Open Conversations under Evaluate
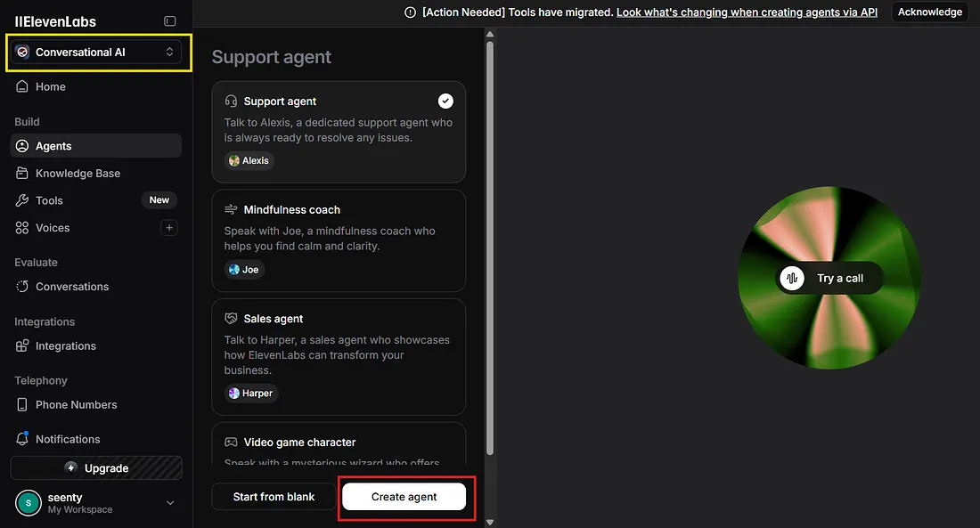The width and height of the screenshot is (980, 528). (96, 287)
